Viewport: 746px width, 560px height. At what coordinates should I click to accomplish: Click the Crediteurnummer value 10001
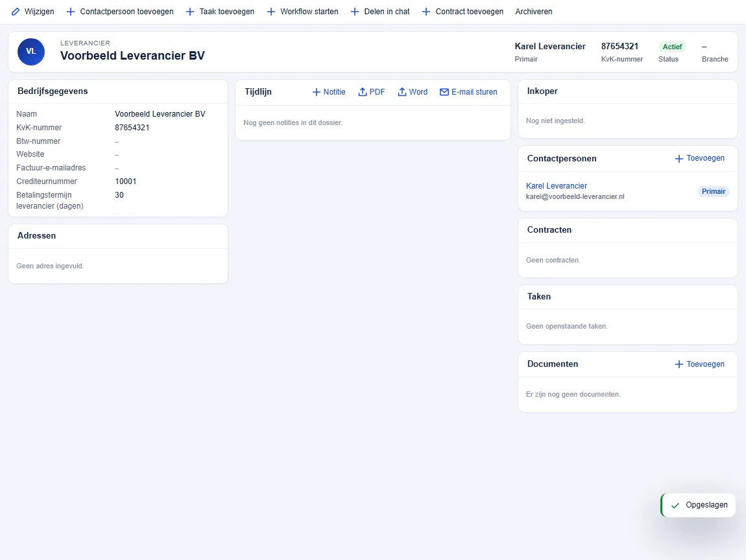point(126,181)
